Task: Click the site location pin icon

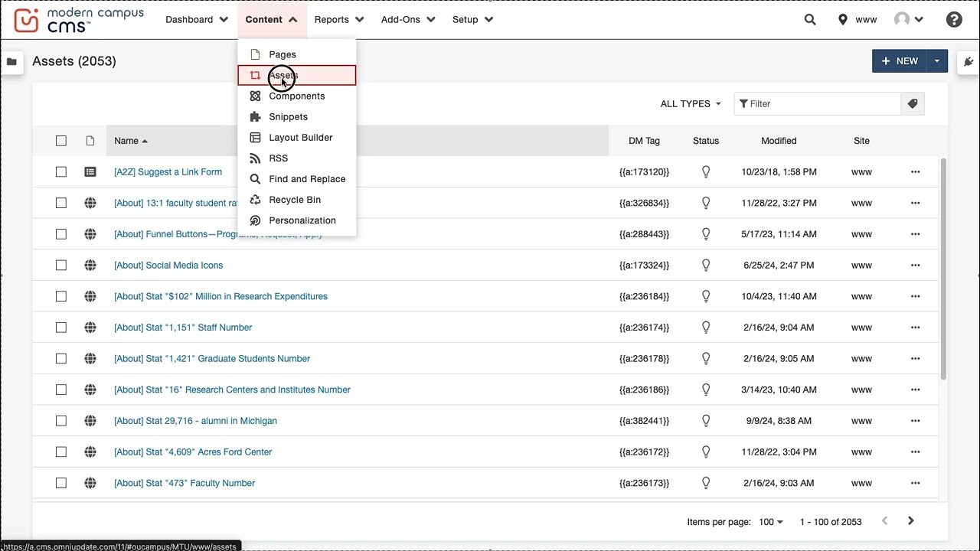Action: [843, 20]
